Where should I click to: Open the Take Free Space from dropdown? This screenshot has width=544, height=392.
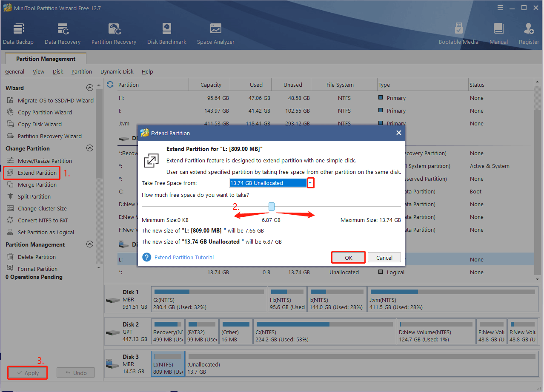click(310, 183)
